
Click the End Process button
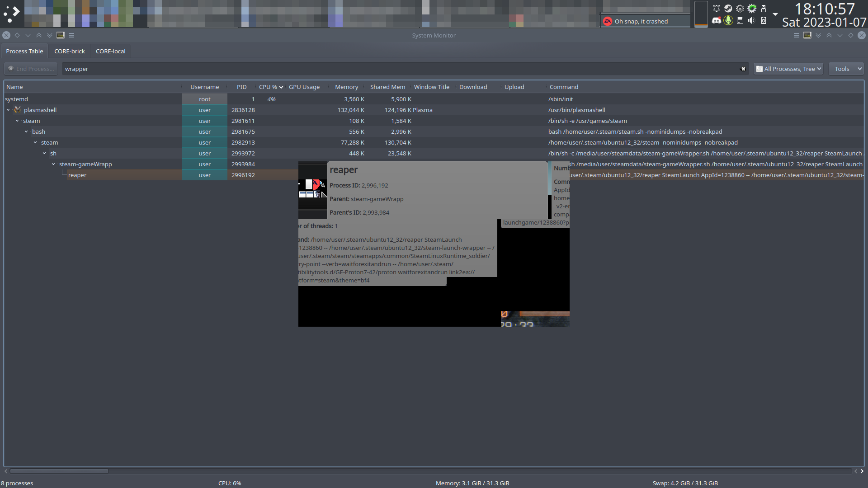click(31, 69)
